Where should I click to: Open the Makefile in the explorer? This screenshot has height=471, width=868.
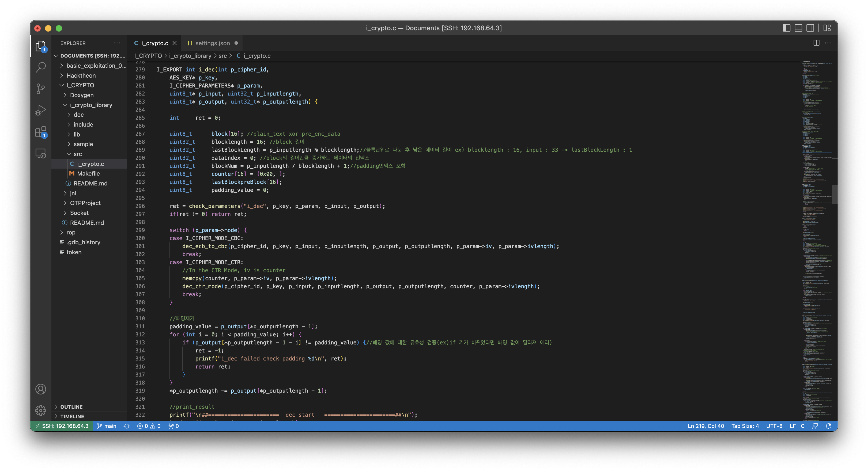point(88,173)
